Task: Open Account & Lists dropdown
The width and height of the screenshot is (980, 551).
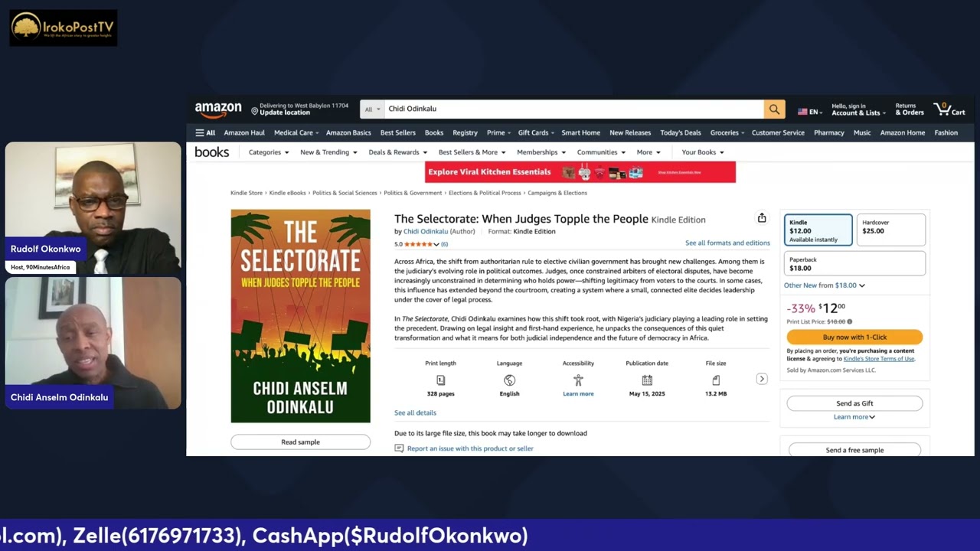Action: [x=858, y=109]
